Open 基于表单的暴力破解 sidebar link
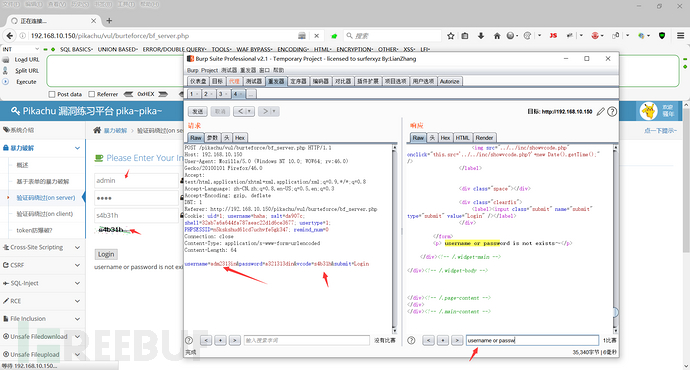 point(43,181)
